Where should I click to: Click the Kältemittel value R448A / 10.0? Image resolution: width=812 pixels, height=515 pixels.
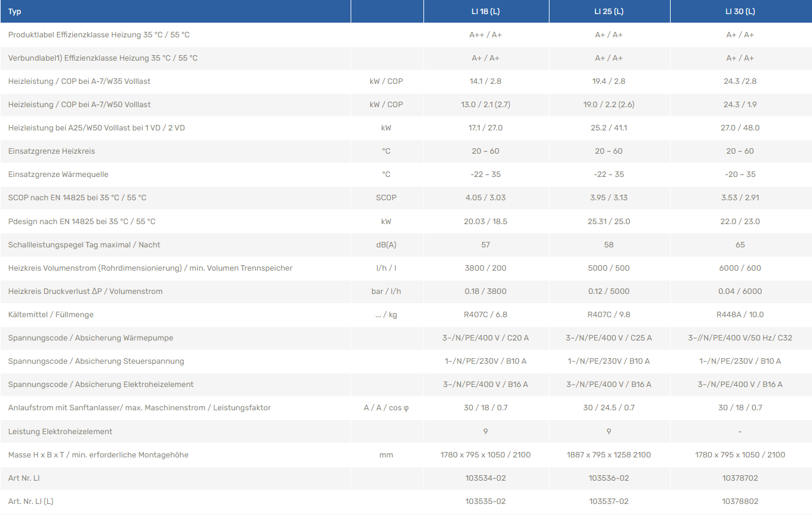740,315
